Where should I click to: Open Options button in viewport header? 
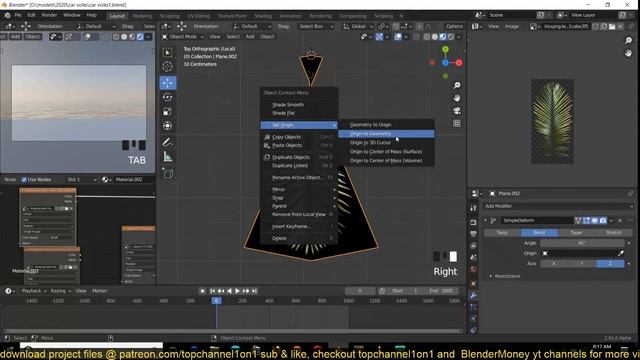coord(454,26)
